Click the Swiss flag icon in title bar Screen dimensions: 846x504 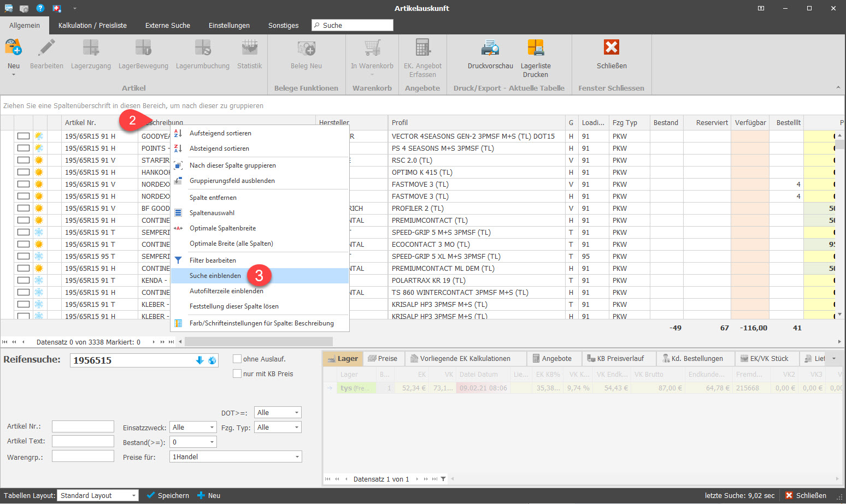pyautogui.click(x=57, y=8)
